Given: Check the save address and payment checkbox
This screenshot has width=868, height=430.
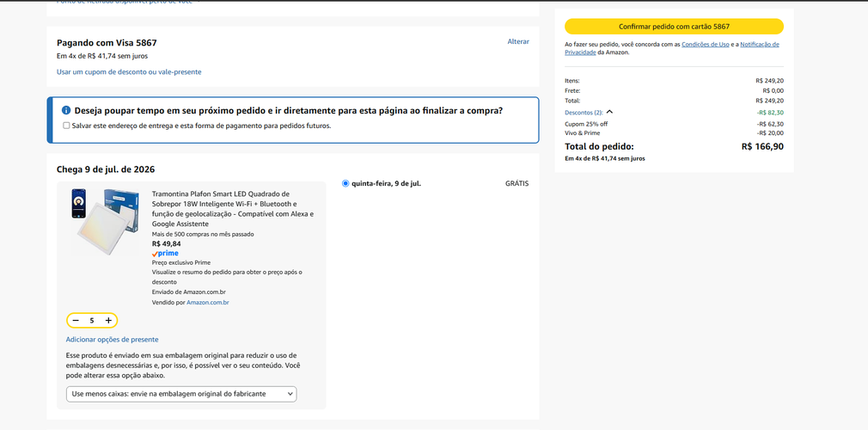Looking at the screenshot, I should [66, 126].
